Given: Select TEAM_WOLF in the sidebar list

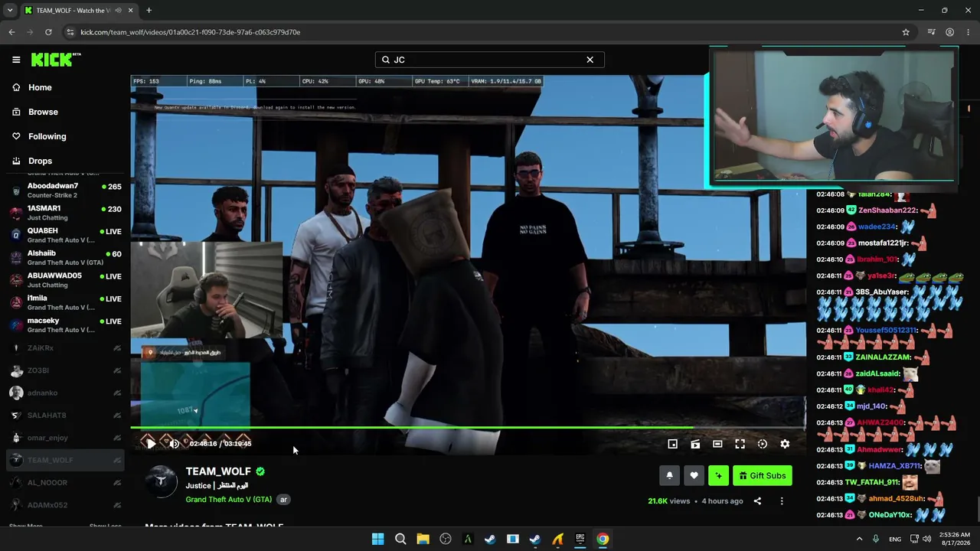Looking at the screenshot, I should (65, 460).
